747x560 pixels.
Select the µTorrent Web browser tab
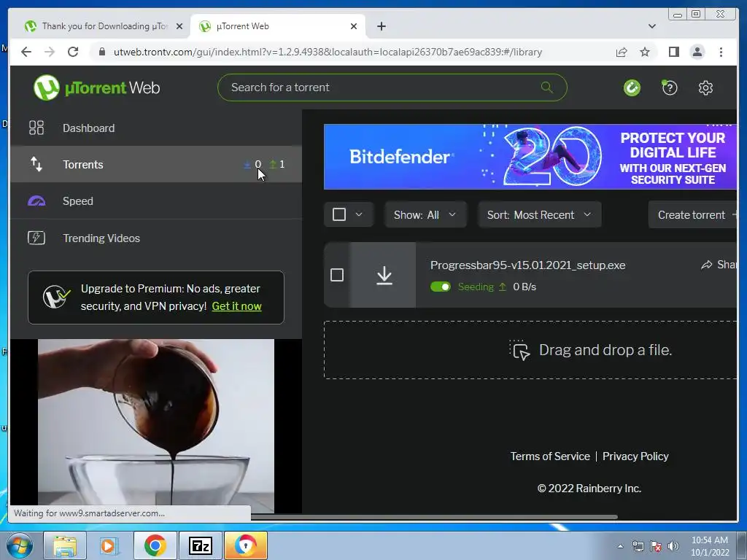[x=278, y=26]
